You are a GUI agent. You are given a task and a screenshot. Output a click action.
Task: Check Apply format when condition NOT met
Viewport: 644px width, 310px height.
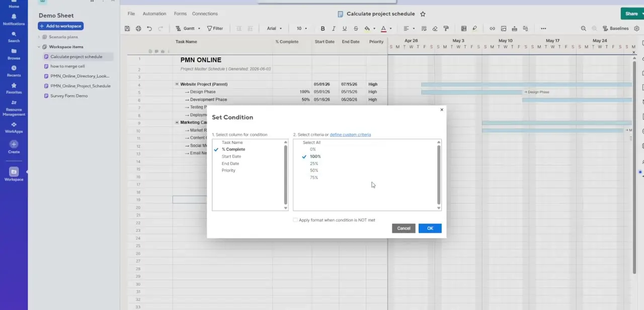tap(295, 220)
